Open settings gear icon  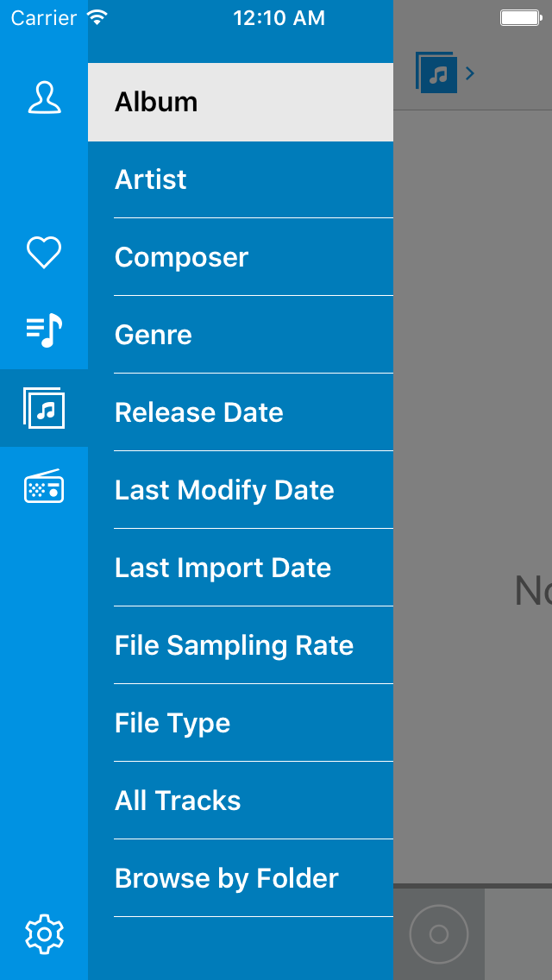tap(44, 934)
